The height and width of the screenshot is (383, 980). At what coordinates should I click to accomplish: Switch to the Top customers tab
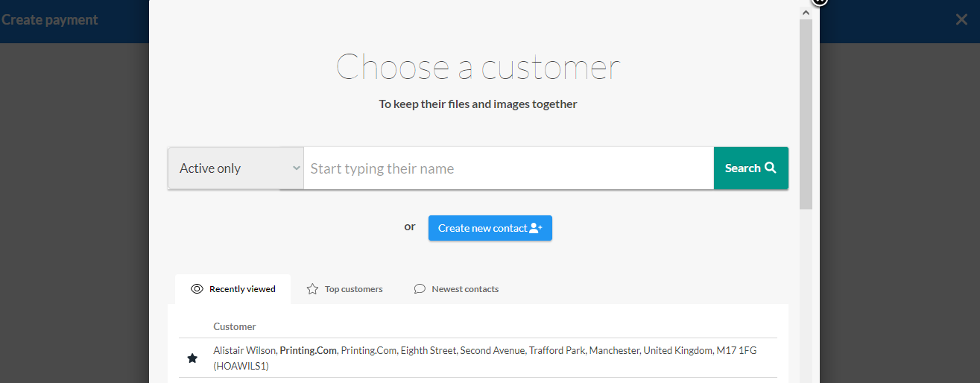tap(344, 288)
